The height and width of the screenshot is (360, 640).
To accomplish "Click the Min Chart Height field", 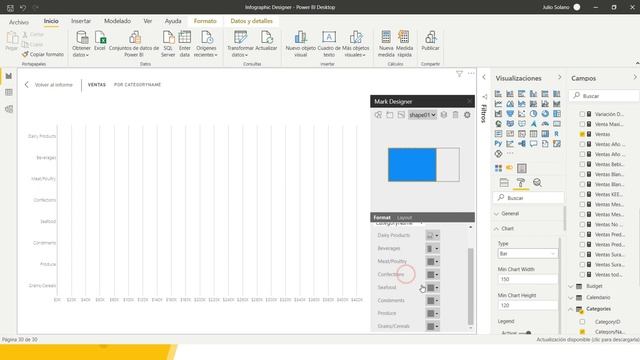I will pyautogui.click(x=527, y=305).
